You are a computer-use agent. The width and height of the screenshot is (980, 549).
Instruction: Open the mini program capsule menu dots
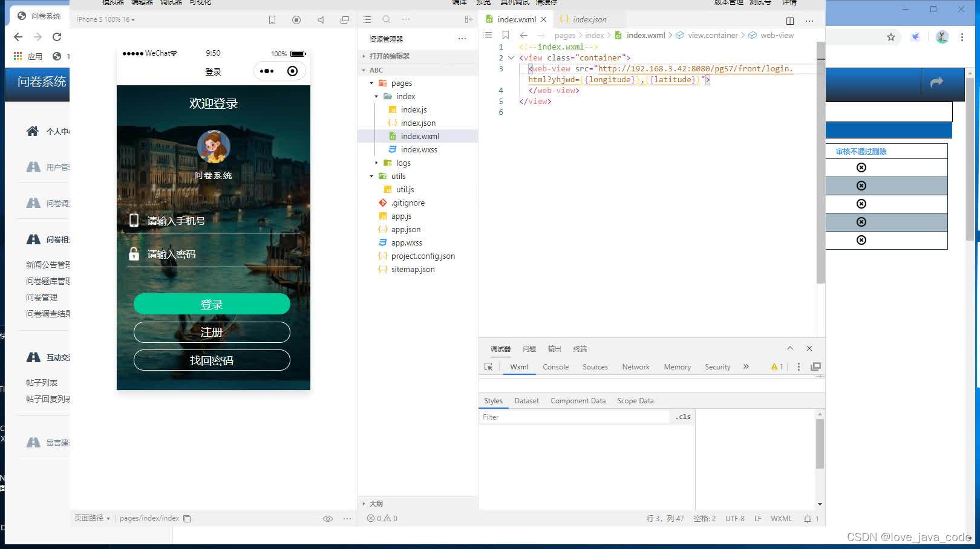pos(267,71)
